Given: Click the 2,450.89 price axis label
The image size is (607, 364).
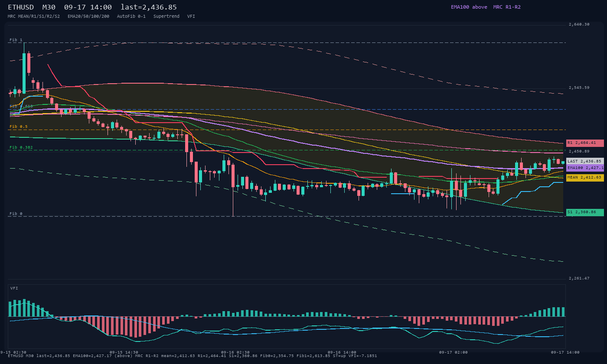Looking at the screenshot, I should [579, 151].
